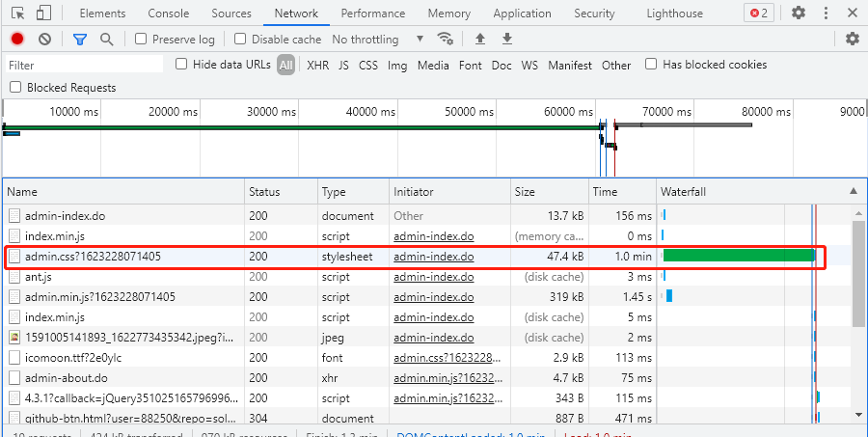The image size is (868, 437).
Task: Clear the network log
Action: coord(44,40)
